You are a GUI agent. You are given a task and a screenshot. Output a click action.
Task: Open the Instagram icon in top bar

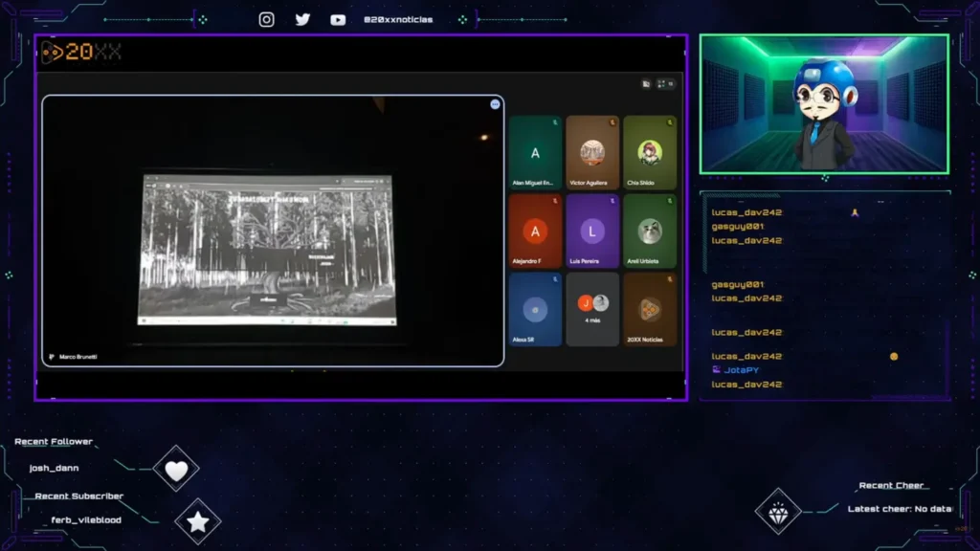pos(267,19)
